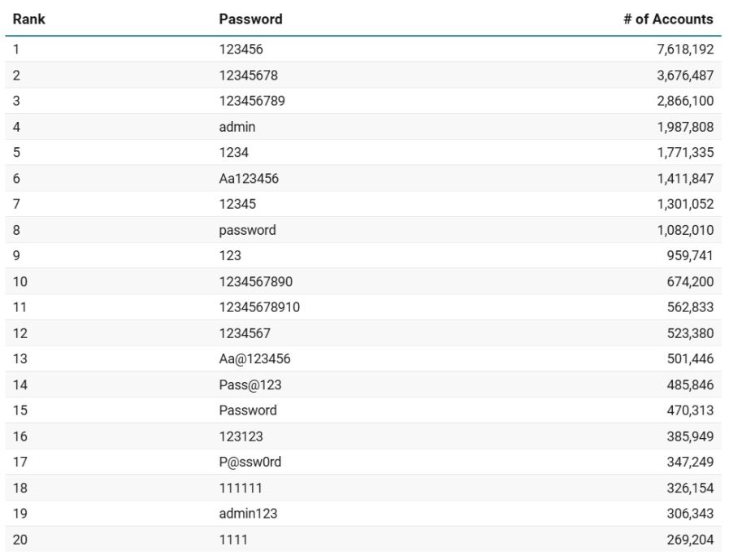Select the rank 20 cell
Image resolution: width=729 pixels, height=560 pixels.
coord(20,539)
